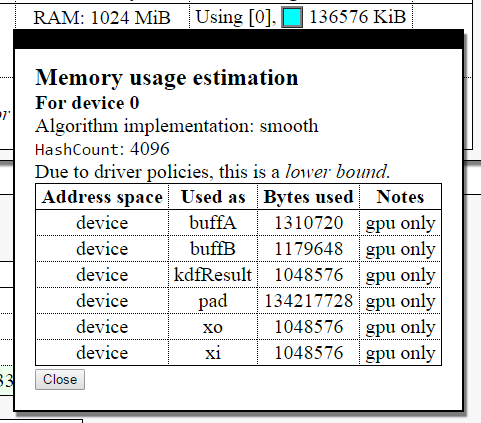Select the Bytes used column header

pos(308,197)
